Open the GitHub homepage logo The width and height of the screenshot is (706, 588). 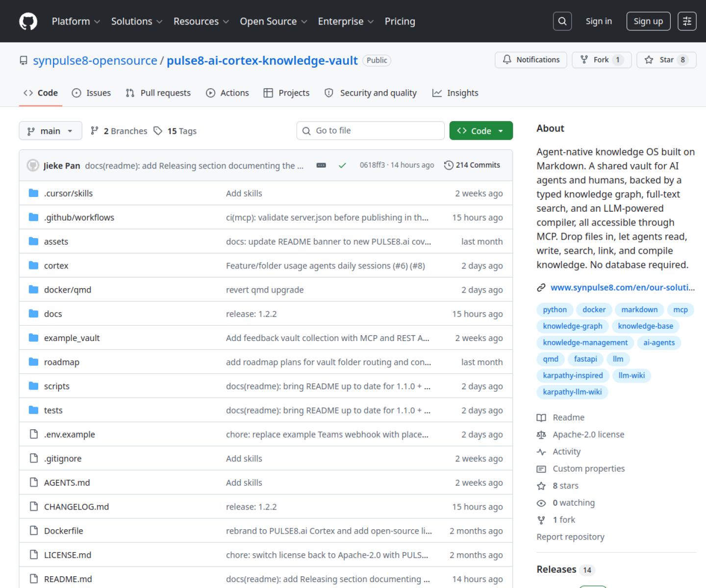[28, 22]
